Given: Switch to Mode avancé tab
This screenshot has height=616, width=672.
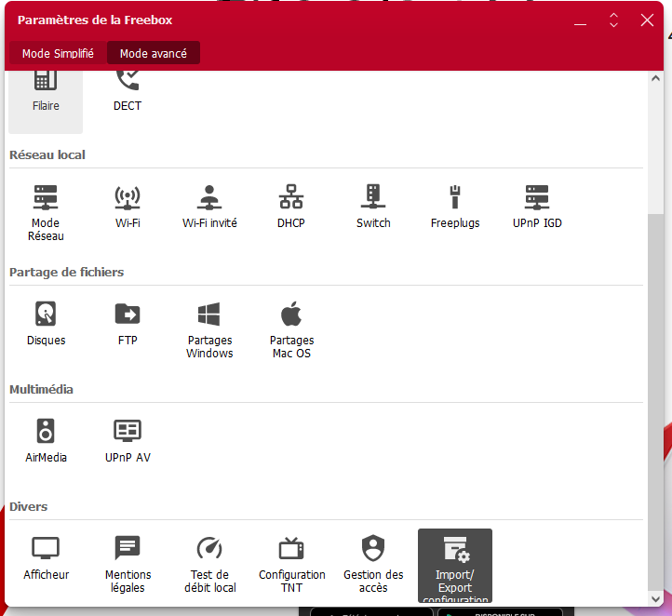Looking at the screenshot, I should [x=154, y=53].
